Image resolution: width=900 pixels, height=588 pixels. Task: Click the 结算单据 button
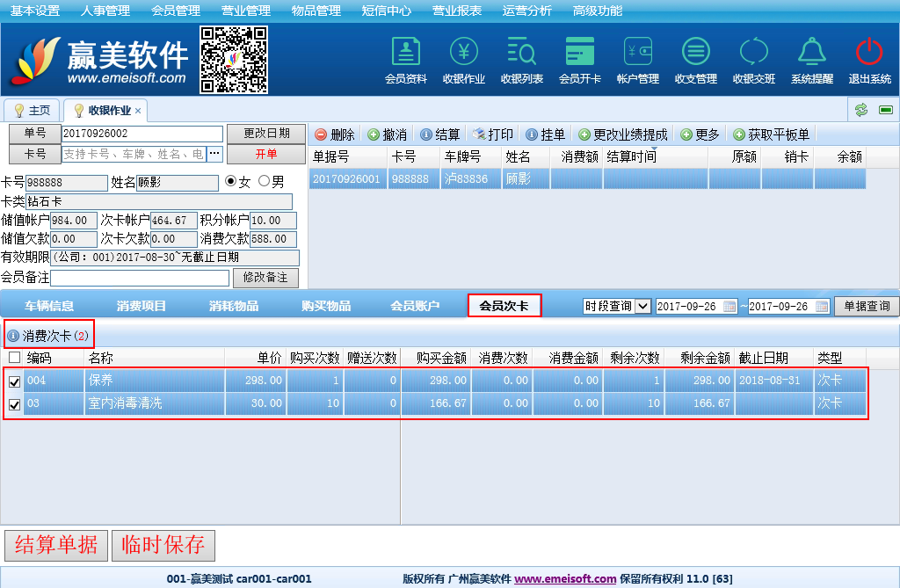56,545
